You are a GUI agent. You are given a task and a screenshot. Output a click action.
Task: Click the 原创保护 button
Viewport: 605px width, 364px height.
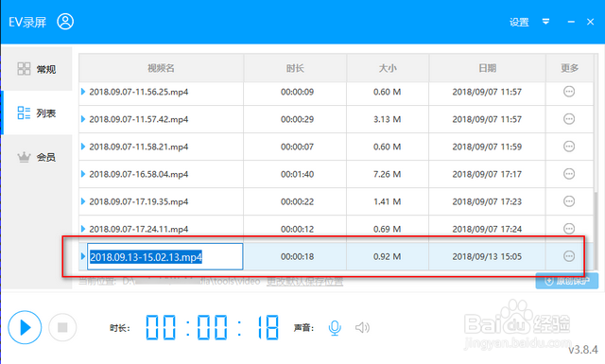coord(567,281)
